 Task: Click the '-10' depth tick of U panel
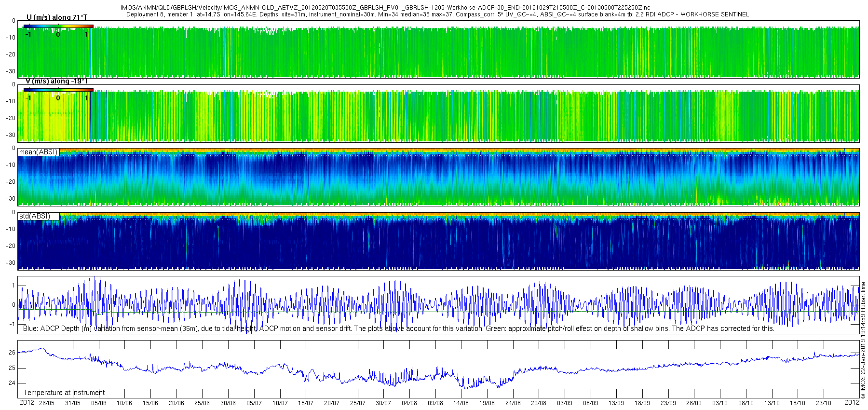(x=11, y=38)
